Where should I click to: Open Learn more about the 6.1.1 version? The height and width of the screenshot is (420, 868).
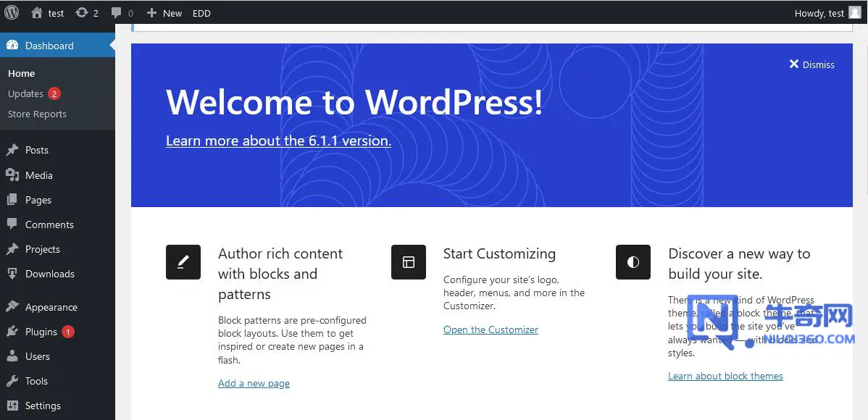[278, 140]
